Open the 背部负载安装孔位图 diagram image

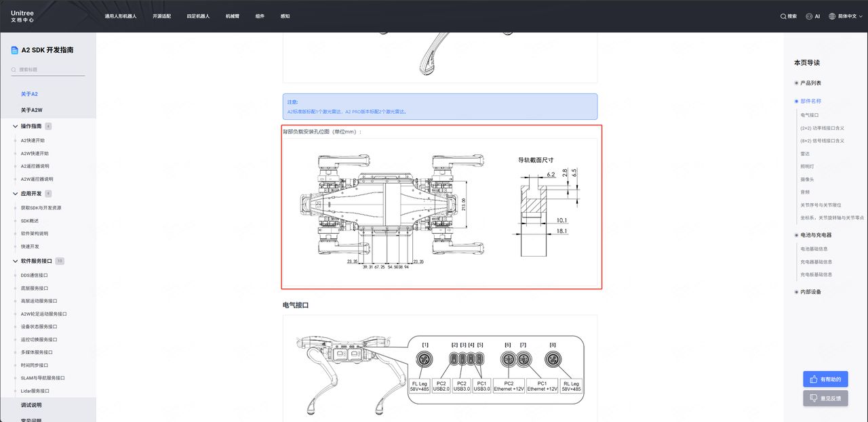tap(440, 212)
